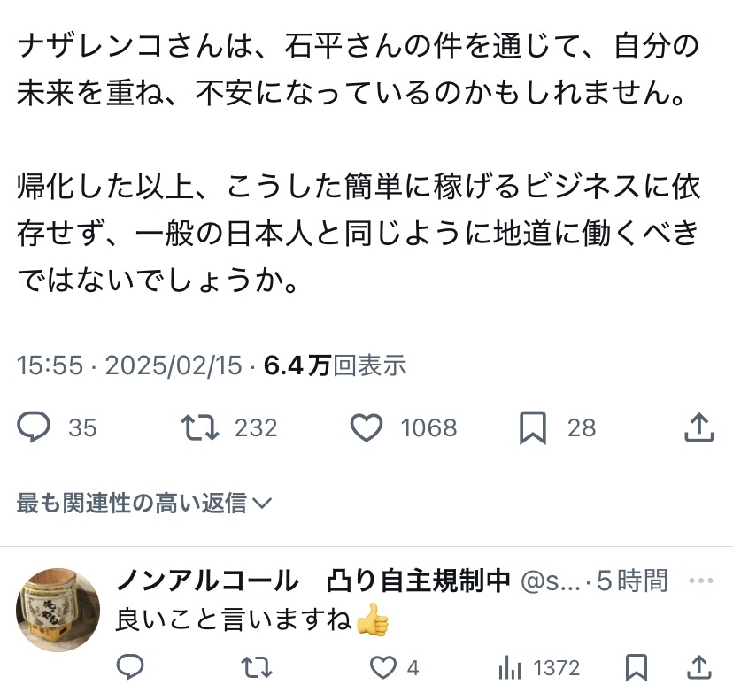Viewport: 733px width, 700px height.
Task: Retweet the 良いこと言いますね reply
Action: [257, 667]
